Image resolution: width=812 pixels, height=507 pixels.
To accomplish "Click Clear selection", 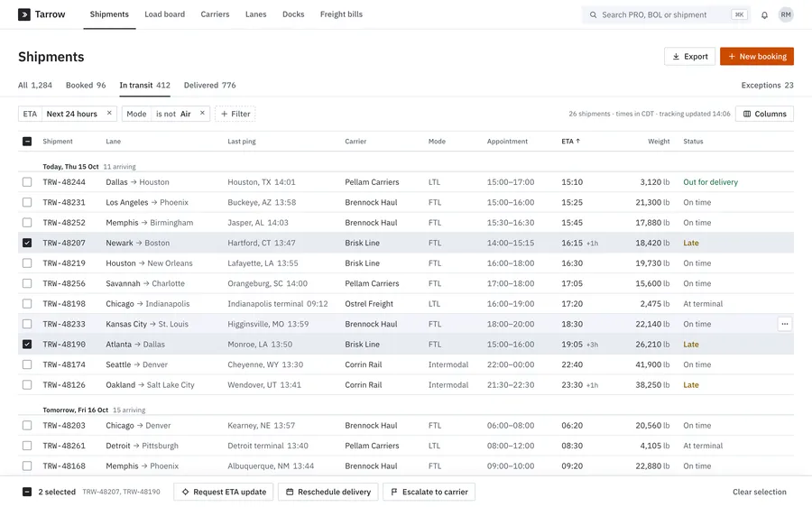I will pos(759,492).
